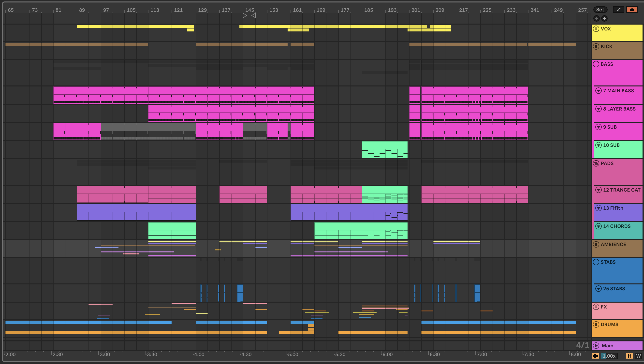Toggle the H optimize height button
This screenshot has height=364, width=644.
tap(629, 356)
